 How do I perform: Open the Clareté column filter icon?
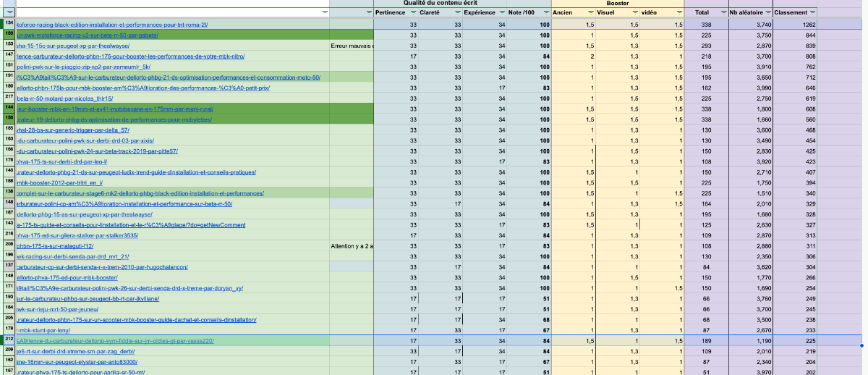[x=456, y=12]
